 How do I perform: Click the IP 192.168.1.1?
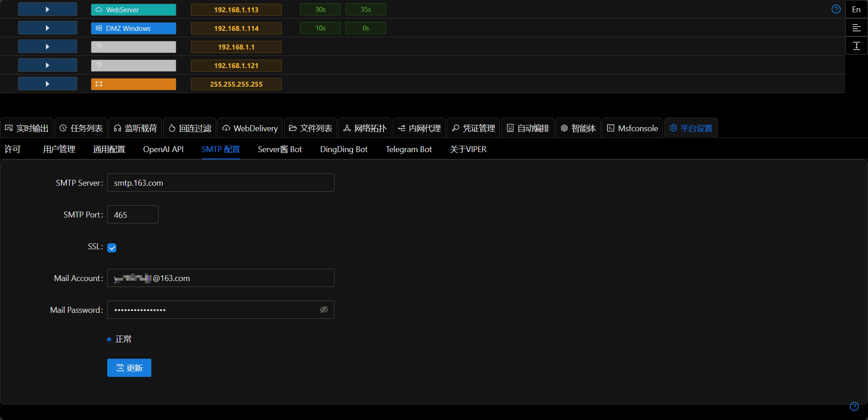pos(236,47)
